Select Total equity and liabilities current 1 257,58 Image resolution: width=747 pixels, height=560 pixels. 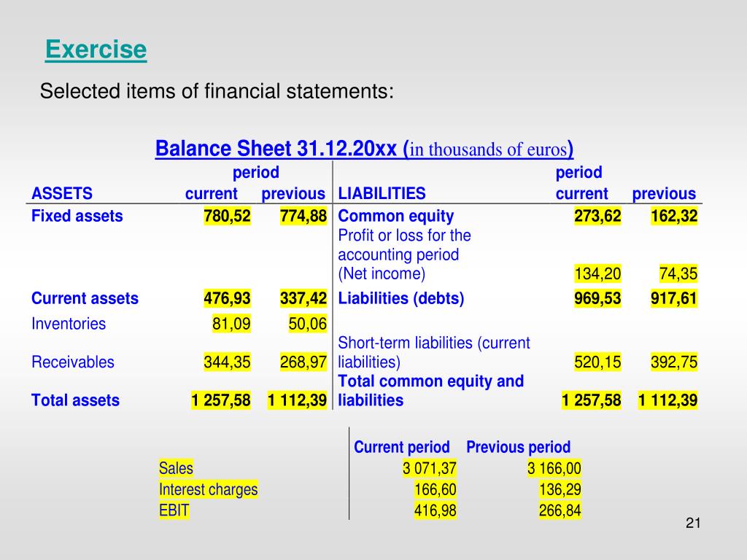click(591, 400)
